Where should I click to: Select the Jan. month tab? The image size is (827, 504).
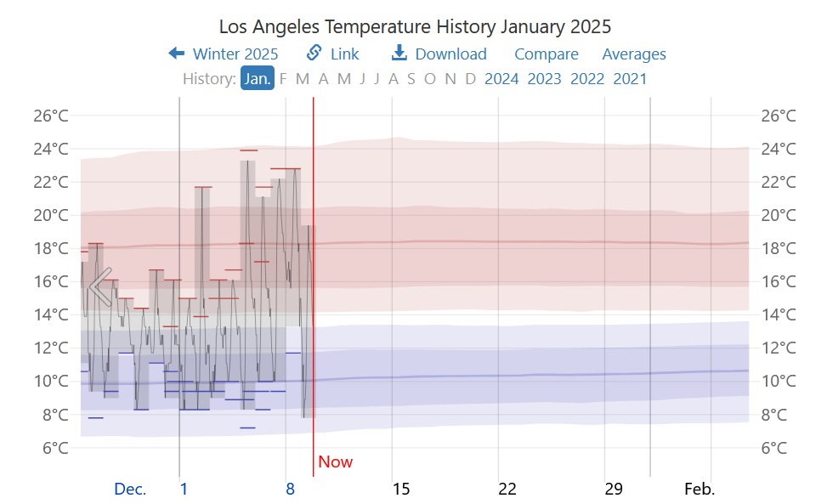click(x=257, y=79)
